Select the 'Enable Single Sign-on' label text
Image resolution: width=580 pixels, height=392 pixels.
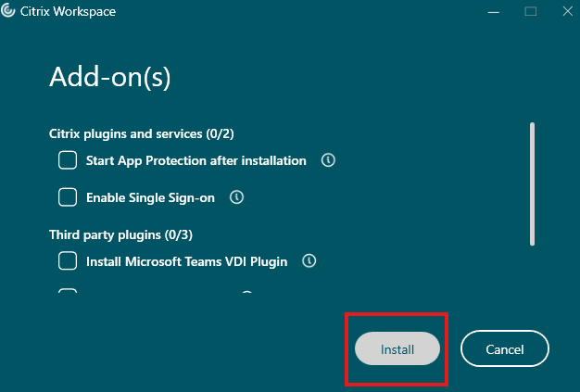pos(151,197)
